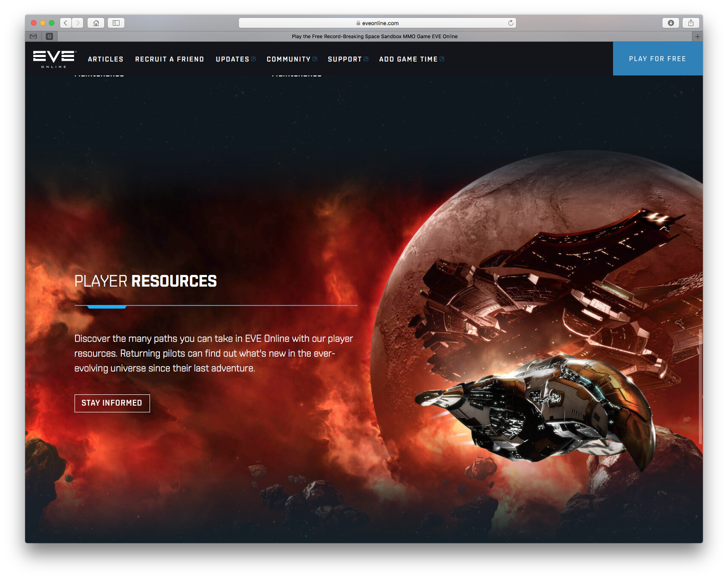Screen dimensions: 728x579
Task: Open the home page icon
Action: pyautogui.click(x=96, y=23)
